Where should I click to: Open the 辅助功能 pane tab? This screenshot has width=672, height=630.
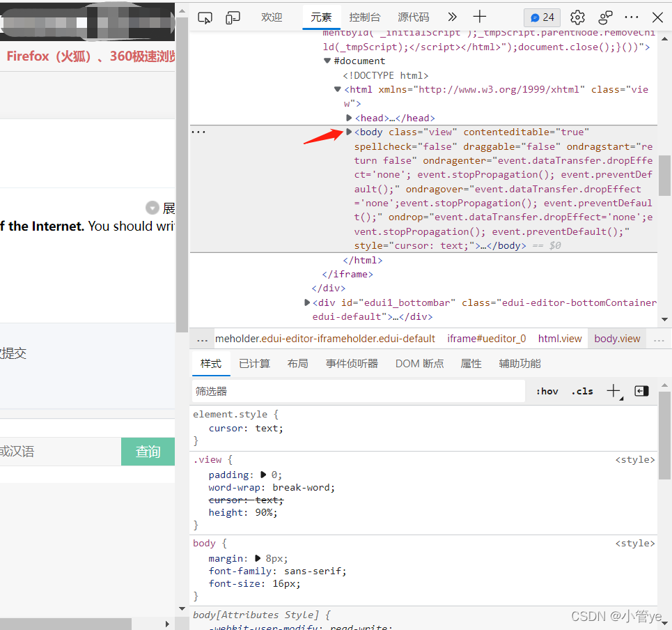click(x=519, y=364)
